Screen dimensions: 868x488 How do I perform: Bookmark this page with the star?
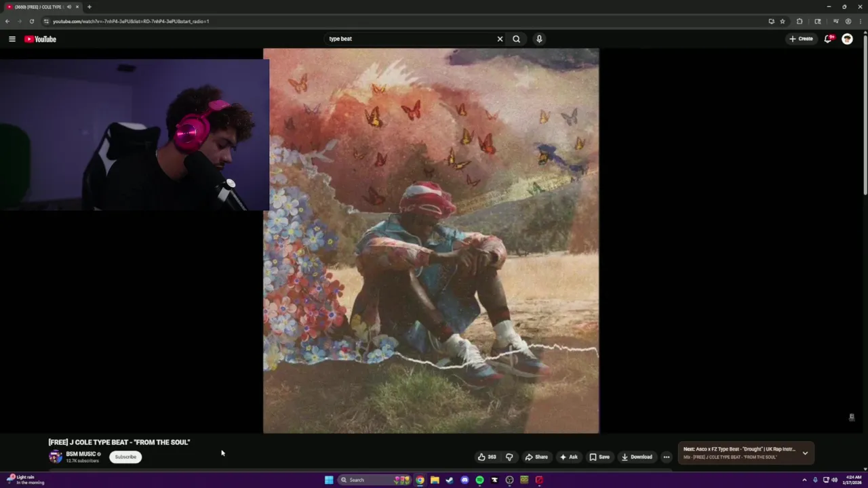click(782, 21)
